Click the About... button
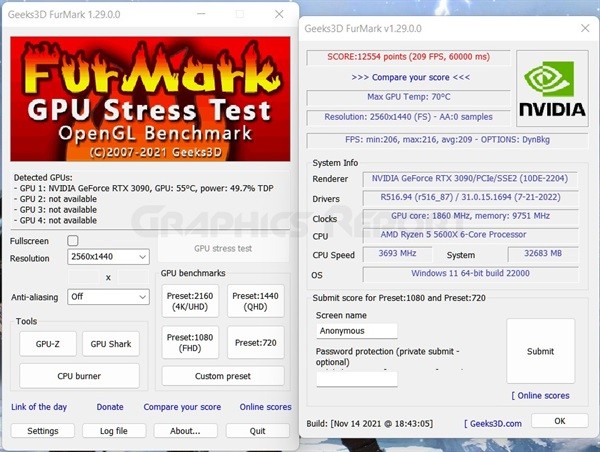The width and height of the screenshot is (600, 452). 186,431
